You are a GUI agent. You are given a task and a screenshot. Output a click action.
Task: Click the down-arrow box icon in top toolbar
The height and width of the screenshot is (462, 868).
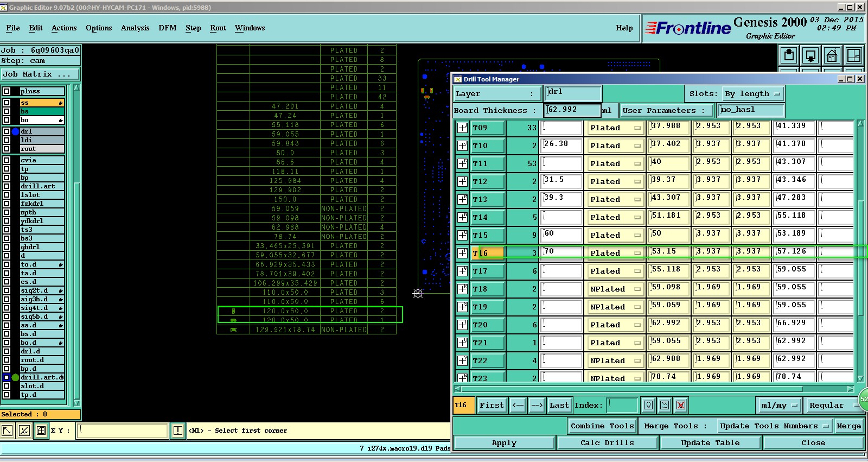[810, 55]
